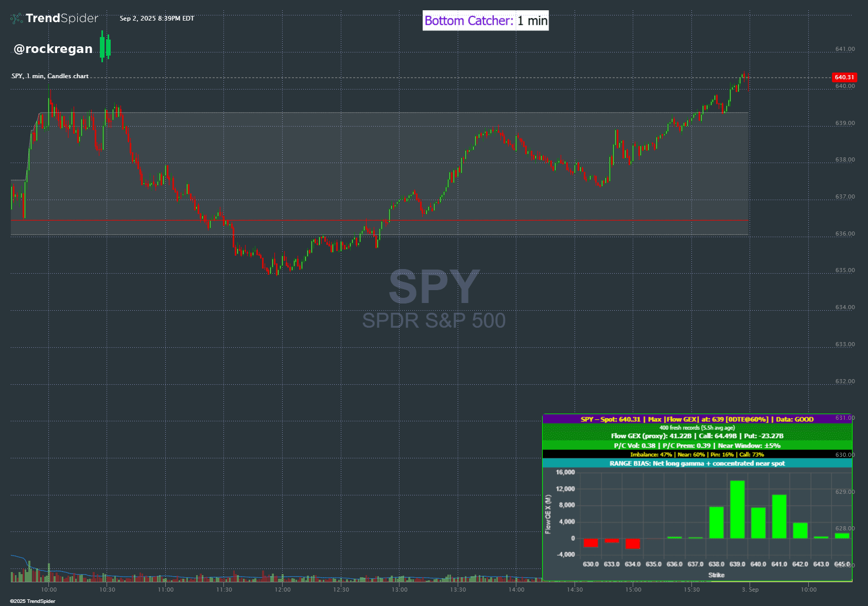Open the SPY, 1 min, Candles chart label

coord(50,76)
